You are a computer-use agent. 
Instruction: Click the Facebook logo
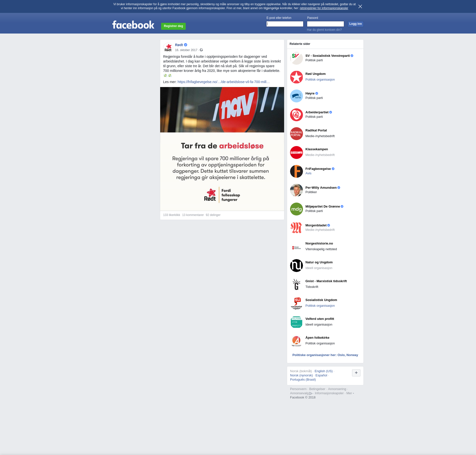click(133, 25)
